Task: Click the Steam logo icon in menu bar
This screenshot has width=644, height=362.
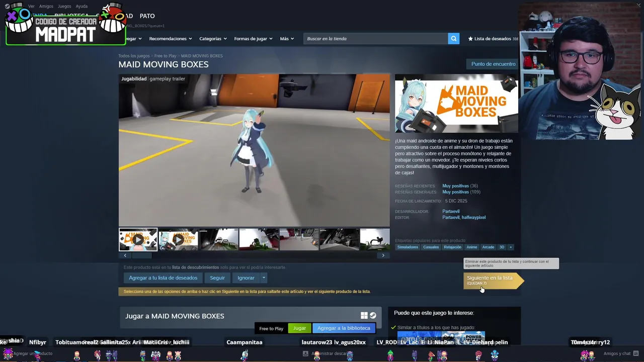Action: (7, 6)
